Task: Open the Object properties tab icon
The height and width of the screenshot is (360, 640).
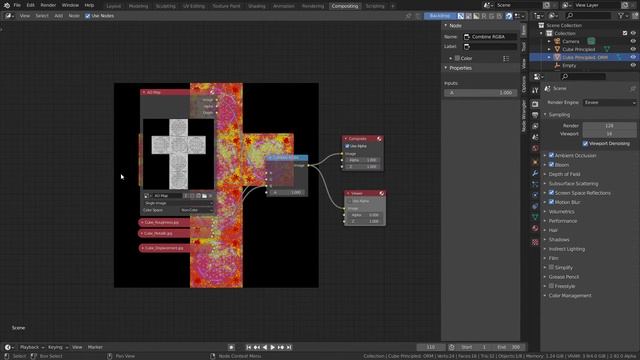Action: [535, 162]
